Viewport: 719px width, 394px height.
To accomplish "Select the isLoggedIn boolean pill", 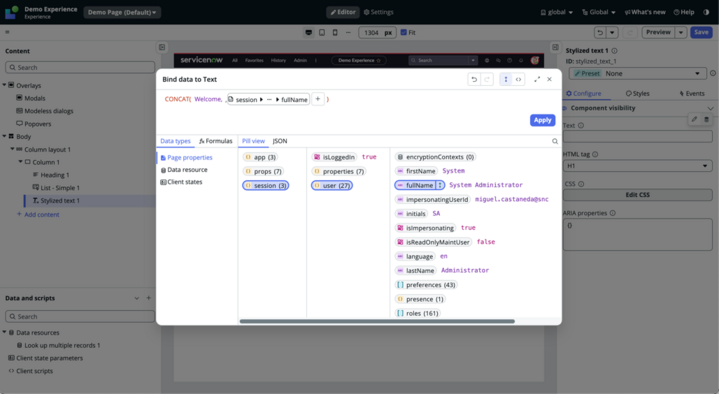I will click(334, 157).
